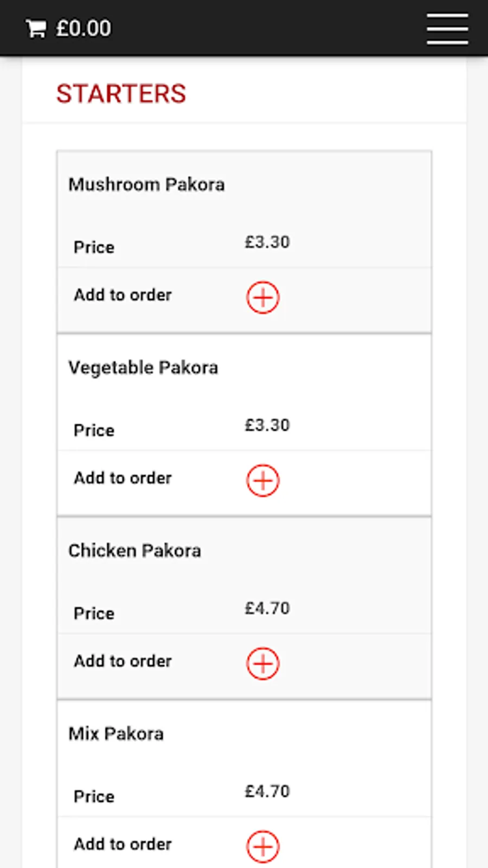Click 'Add to order' text under Vegetable Pakora
This screenshot has width=488, height=868.
point(123,478)
